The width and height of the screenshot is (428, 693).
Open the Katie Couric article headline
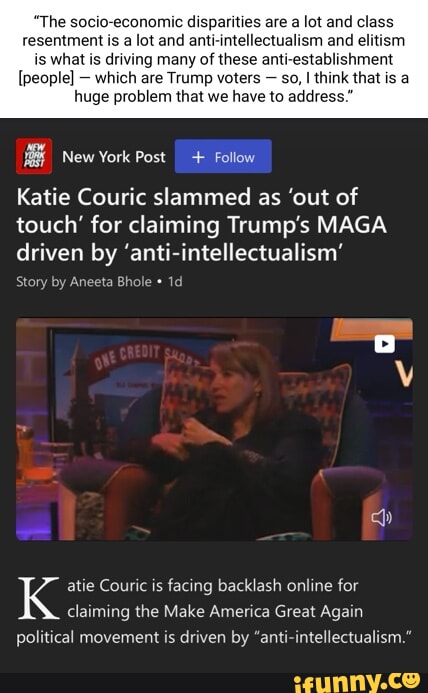point(202,225)
